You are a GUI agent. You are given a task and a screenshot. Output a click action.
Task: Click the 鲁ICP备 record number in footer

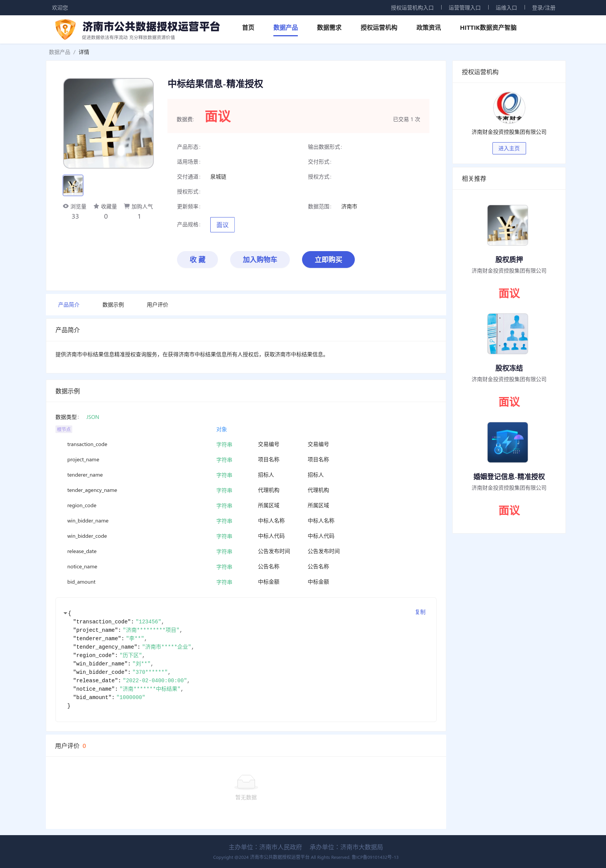click(x=375, y=857)
